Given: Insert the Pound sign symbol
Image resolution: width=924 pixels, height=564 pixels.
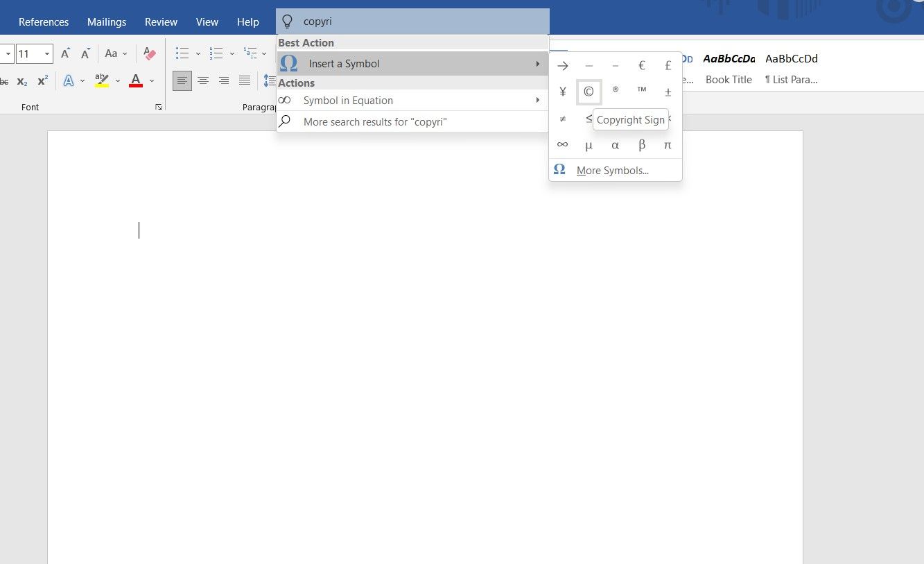Looking at the screenshot, I should pos(668,66).
